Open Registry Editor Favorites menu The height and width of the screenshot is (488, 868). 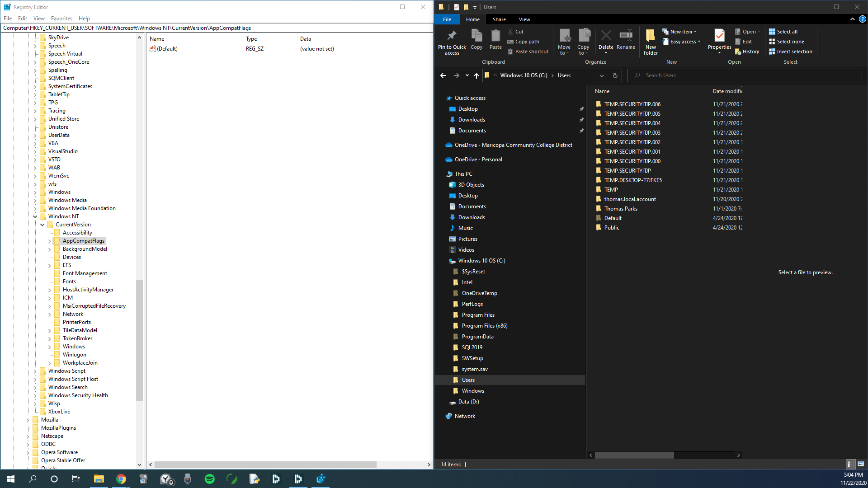coord(61,19)
